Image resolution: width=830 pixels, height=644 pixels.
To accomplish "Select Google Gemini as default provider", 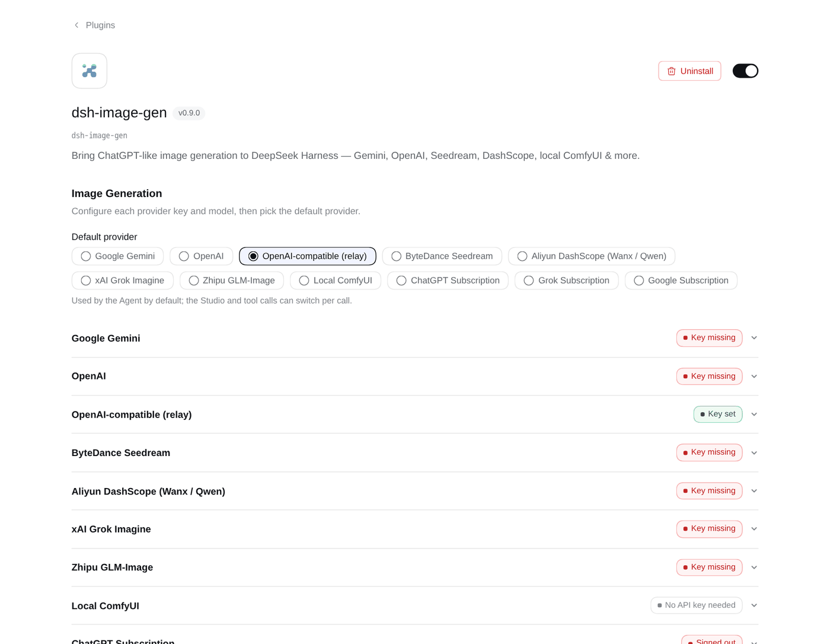I will [x=117, y=256].
